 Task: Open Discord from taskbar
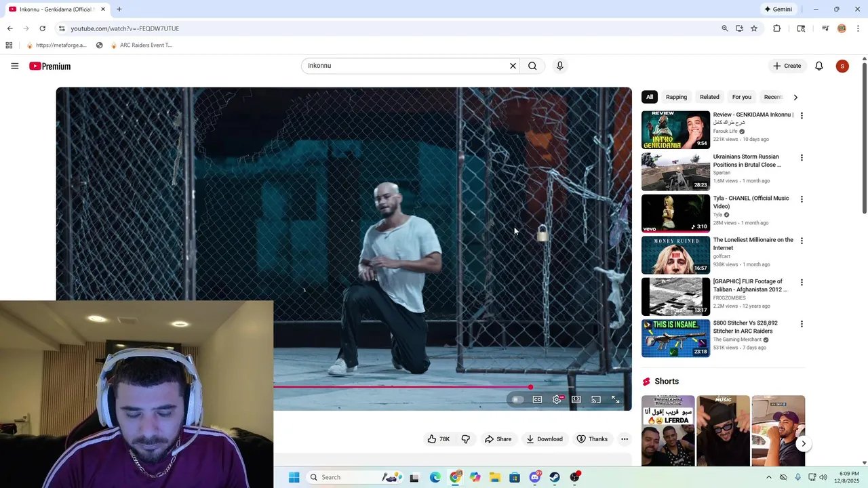click(x=535, y=477)
